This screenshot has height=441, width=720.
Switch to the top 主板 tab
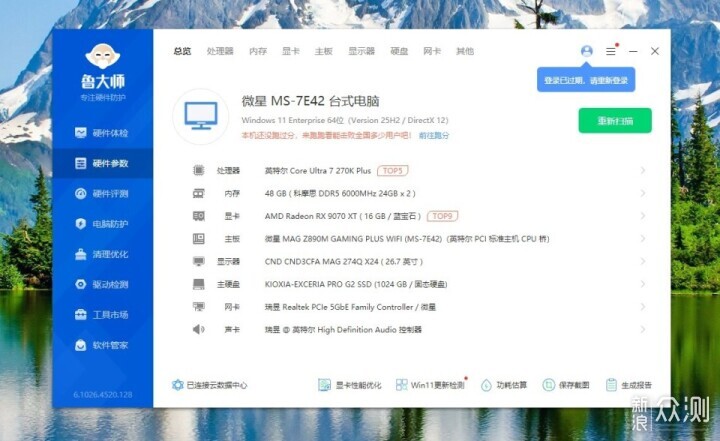323,51
